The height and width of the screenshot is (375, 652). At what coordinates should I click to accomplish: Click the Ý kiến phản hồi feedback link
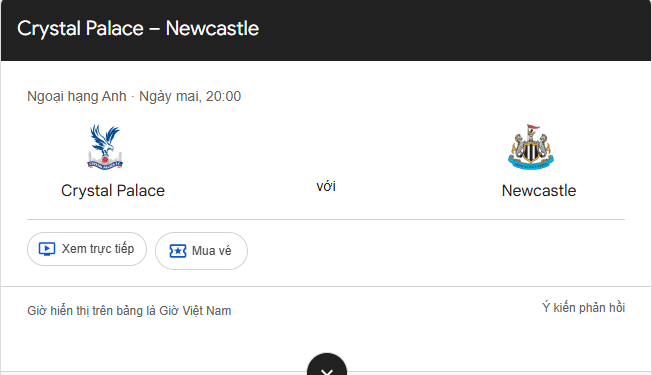583,308
